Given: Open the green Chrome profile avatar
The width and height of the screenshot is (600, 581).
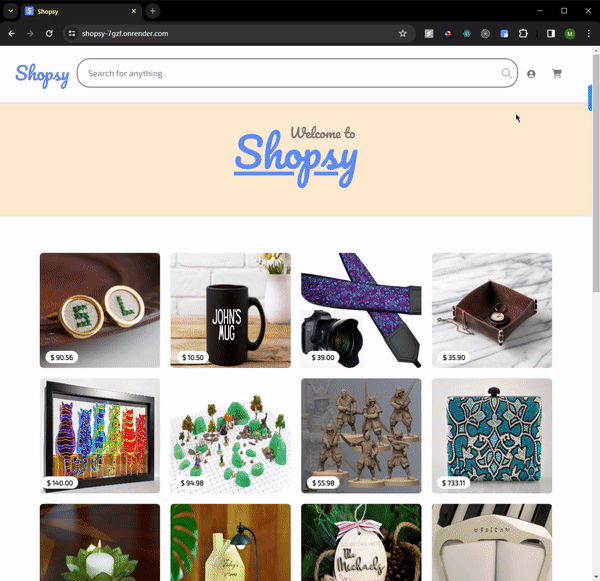Looking at the screenshot, I should 570,34.
